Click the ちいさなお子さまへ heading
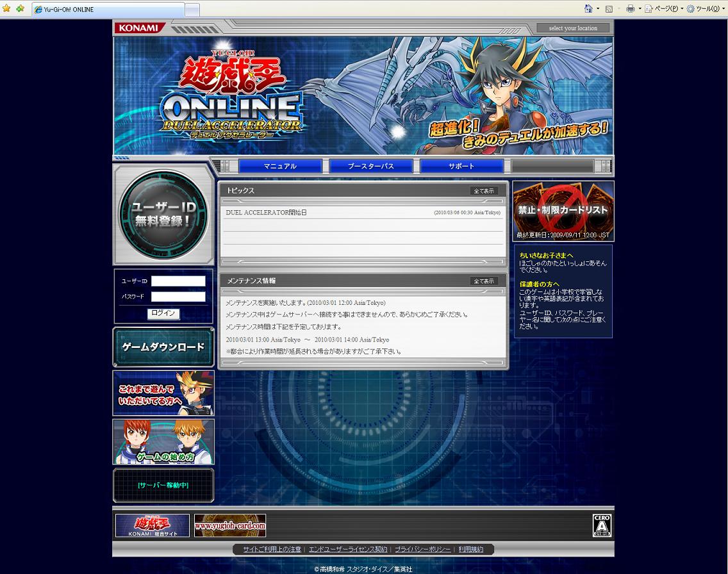728x574 pixels. pyautogui.click(x=546, y=255)
